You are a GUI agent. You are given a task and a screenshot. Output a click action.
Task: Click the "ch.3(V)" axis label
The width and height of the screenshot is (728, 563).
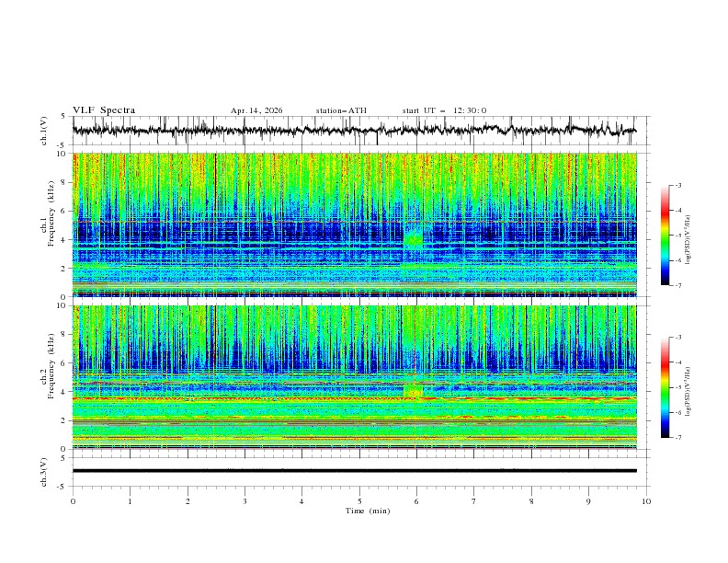(x=44, y=472)
